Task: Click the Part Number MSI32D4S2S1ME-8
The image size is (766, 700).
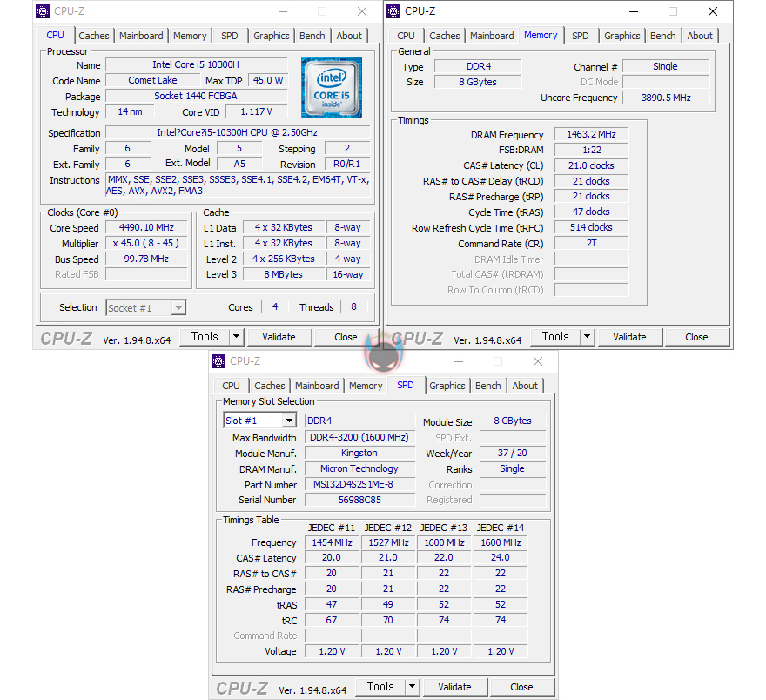Action: click(360, 485)
